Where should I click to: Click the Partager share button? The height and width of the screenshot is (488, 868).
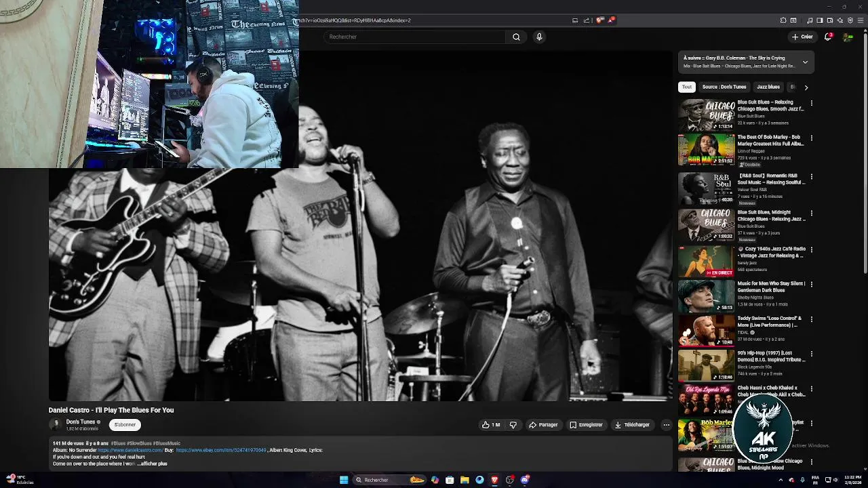(x=543, y=425)
